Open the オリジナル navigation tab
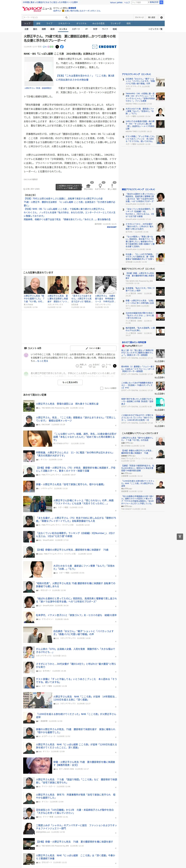 81,24
